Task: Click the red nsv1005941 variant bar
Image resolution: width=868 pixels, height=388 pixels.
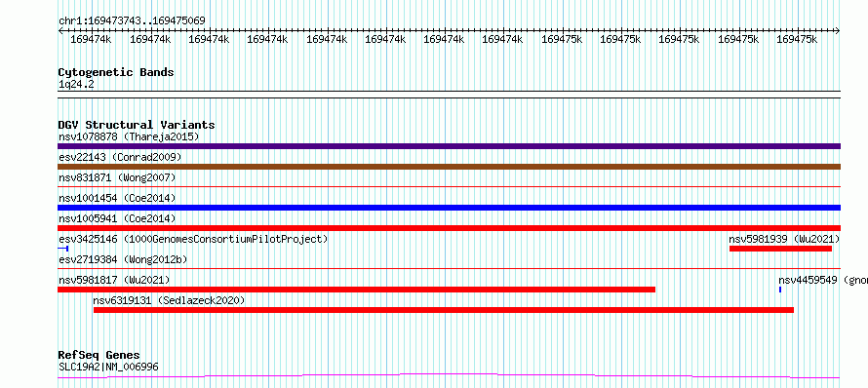Action: tap(449, 228)
